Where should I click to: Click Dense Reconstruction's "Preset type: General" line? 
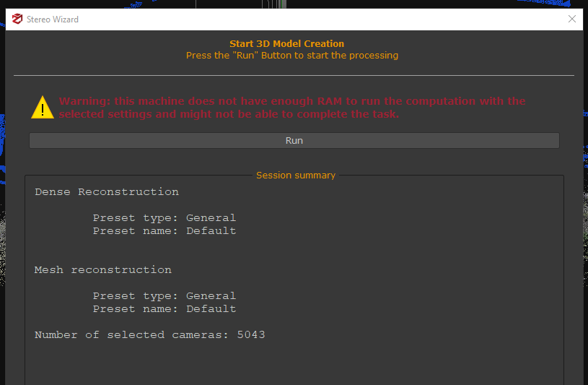pos(164,218)
